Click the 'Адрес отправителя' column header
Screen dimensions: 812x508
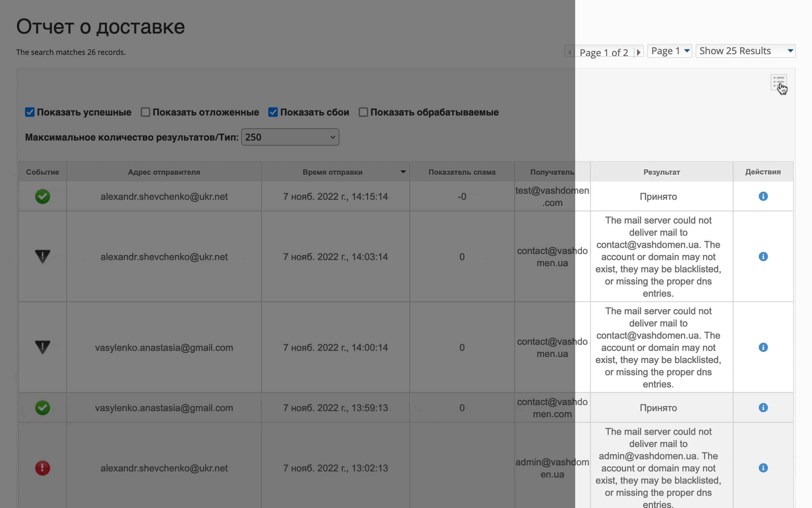pos(164,172)
